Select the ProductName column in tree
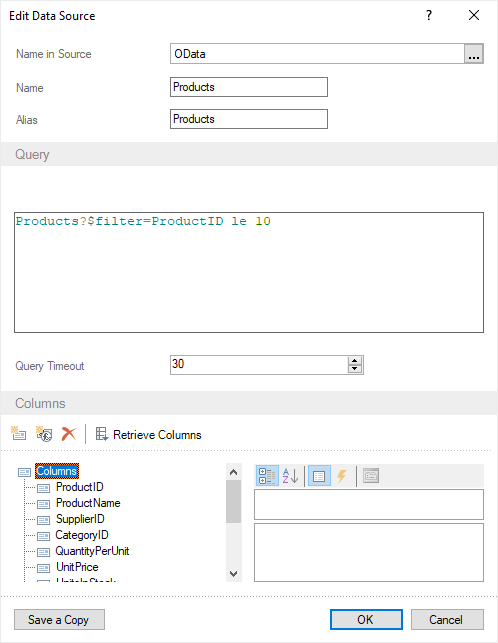The image size is (498, 643). (88, 503)
